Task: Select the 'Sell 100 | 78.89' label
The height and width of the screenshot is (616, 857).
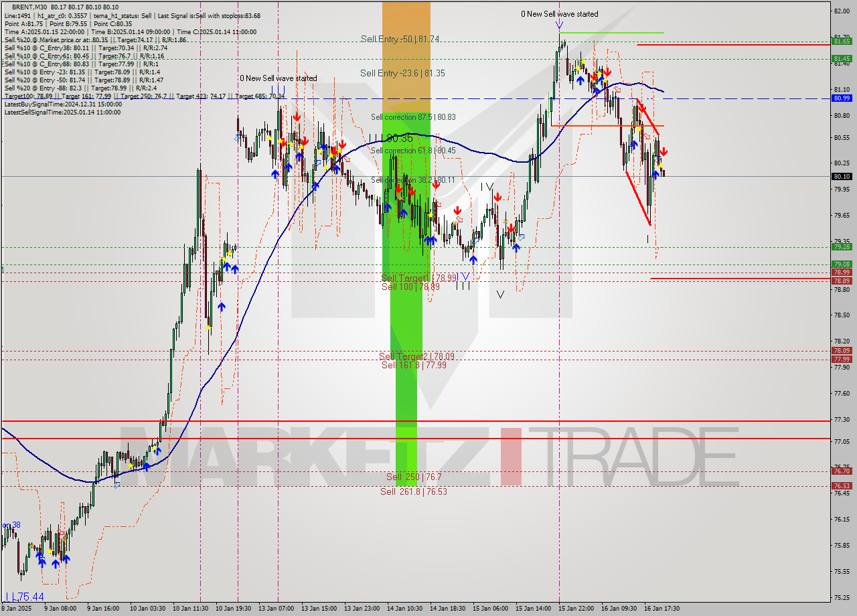Action: point(410,287)
